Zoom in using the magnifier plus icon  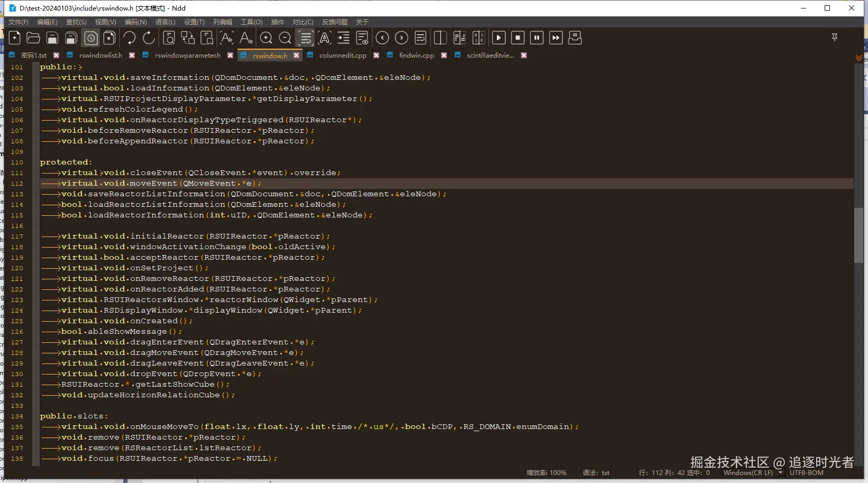tap(266, 38)
